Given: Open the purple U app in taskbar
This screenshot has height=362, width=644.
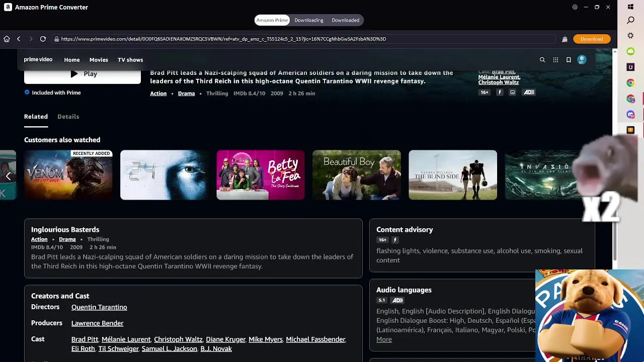Looking at the screenshot, I should coord(630,67).
